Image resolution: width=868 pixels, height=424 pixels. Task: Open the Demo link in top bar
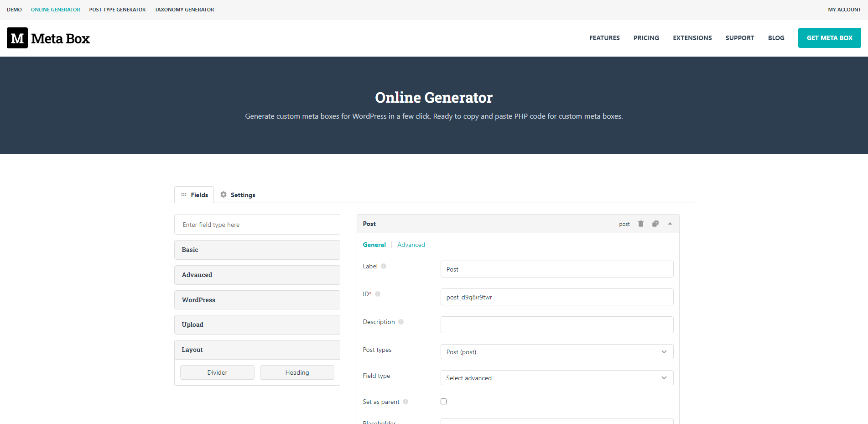tap(14, 10)
